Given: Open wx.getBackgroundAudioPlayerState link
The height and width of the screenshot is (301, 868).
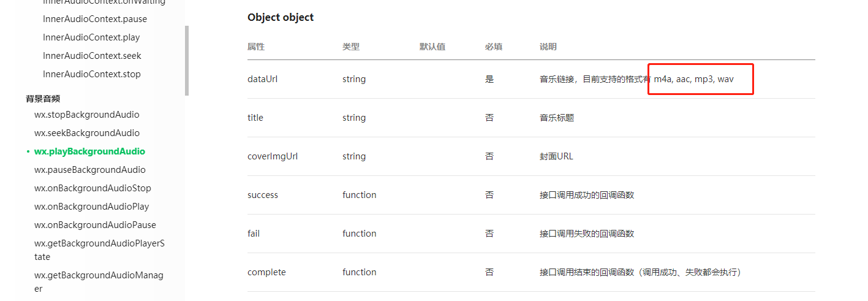Looking at the screenshot, I should coord(99,250).
